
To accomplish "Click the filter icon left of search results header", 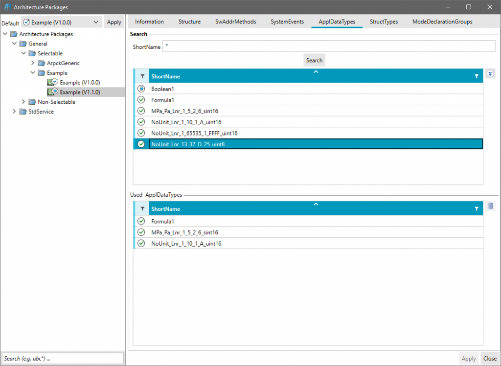I will 142,76.
